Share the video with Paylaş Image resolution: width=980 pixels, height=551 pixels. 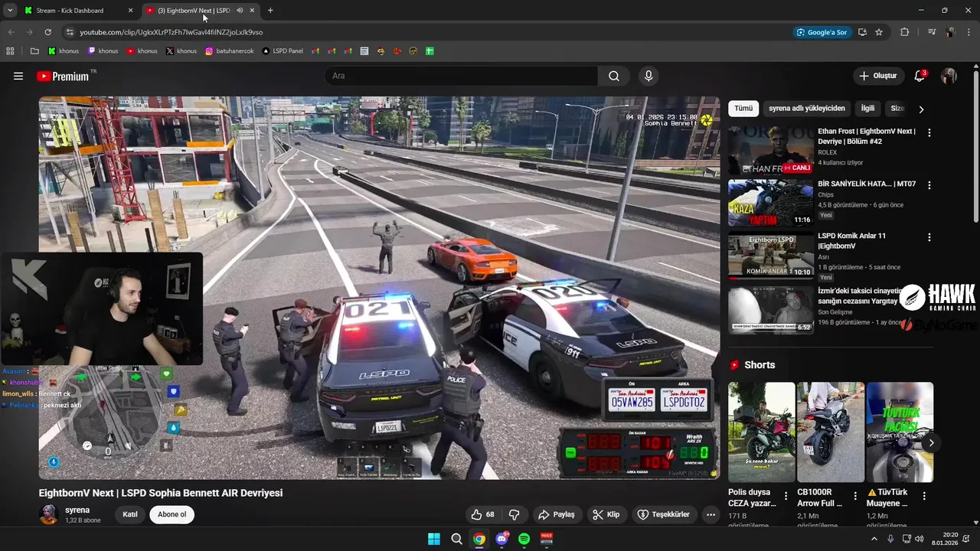(557, 514)
